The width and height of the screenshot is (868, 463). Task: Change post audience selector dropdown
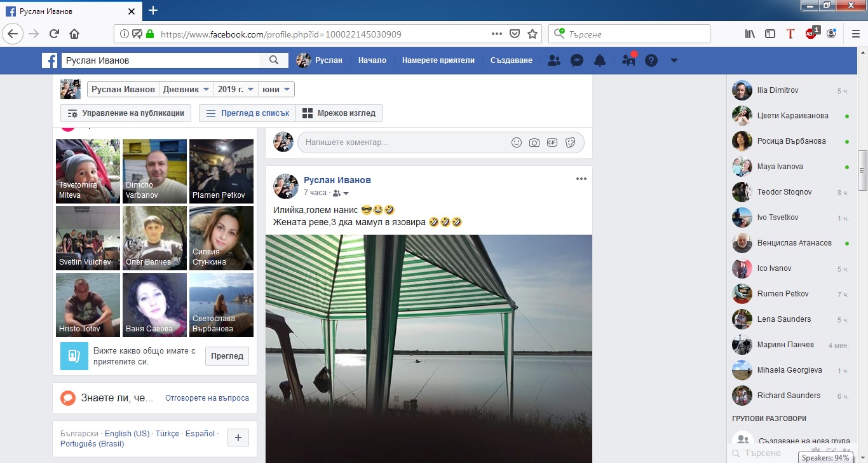click(341, 193)
